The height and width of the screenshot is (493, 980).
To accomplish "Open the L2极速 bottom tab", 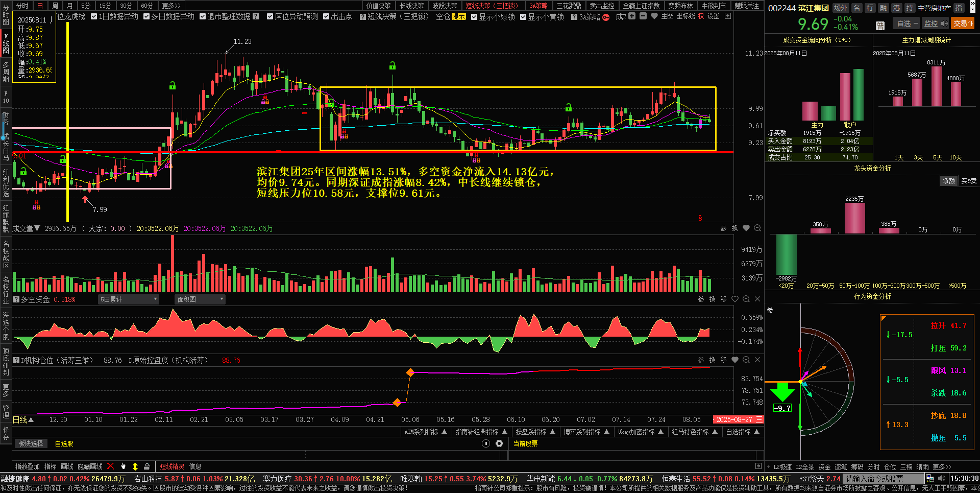I will [782, 467].
